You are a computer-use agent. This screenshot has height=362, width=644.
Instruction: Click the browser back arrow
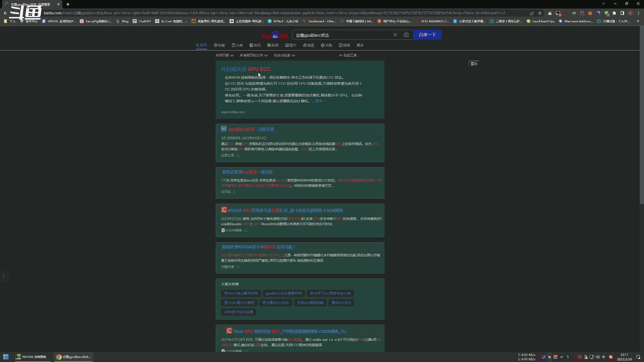coord(5,13)
